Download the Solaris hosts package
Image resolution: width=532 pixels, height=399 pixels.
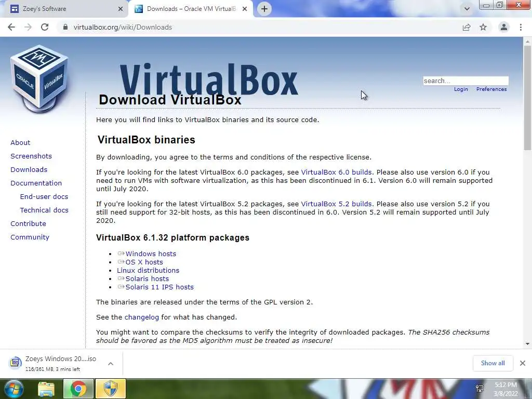tap(147, 278)
